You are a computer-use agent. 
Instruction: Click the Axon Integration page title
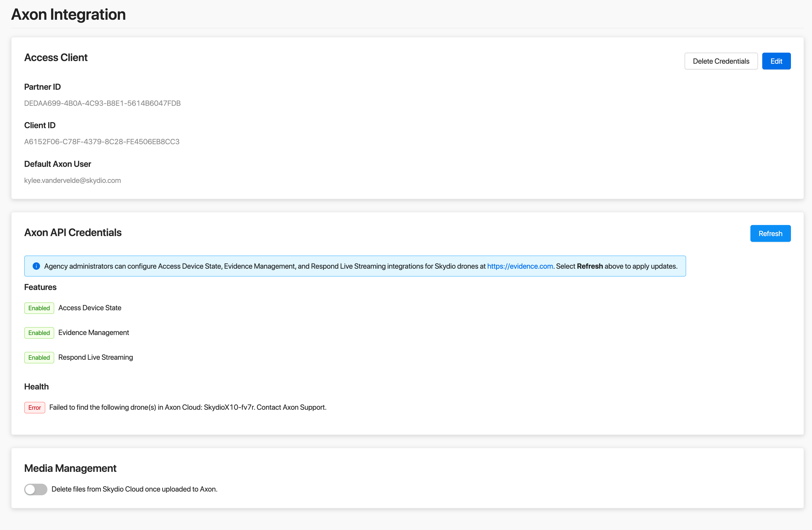pyautogui.click(x=68, y=14)
